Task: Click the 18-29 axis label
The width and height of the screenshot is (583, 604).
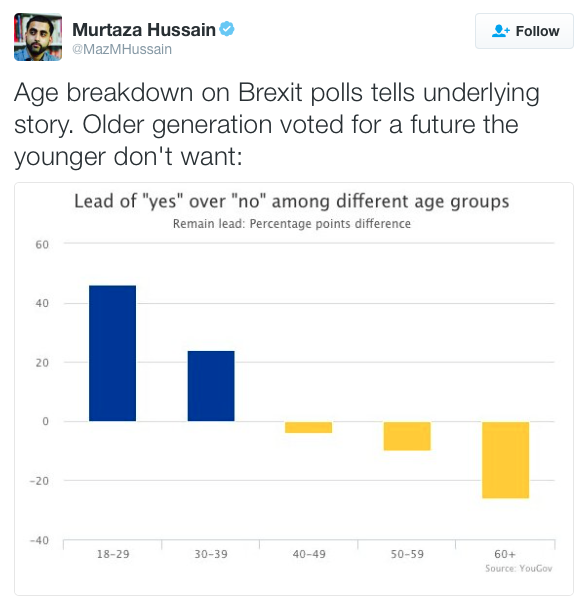Action: pyautogui.click(x=113, y=554)
